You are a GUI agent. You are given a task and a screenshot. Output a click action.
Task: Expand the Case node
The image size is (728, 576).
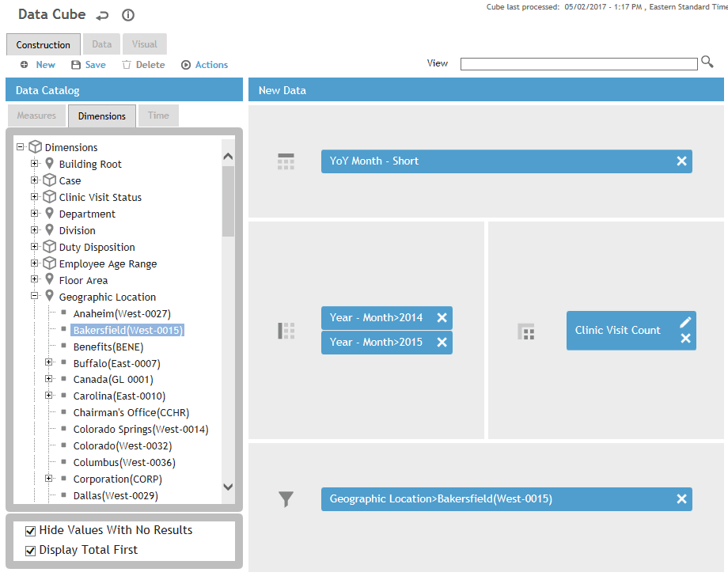coord(34,180)
